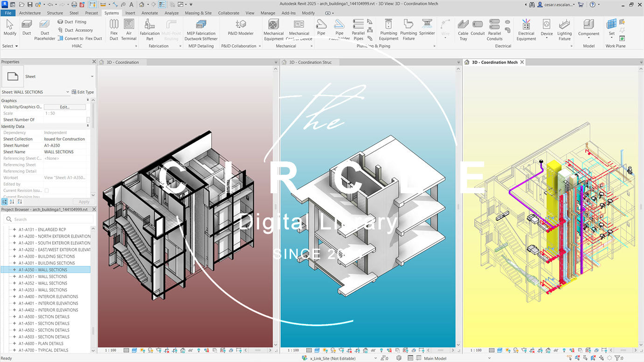Viewport: 644px width, 362px height.
Task: Click the Sheet Number value A1-A350
Action: coord(65,145)
